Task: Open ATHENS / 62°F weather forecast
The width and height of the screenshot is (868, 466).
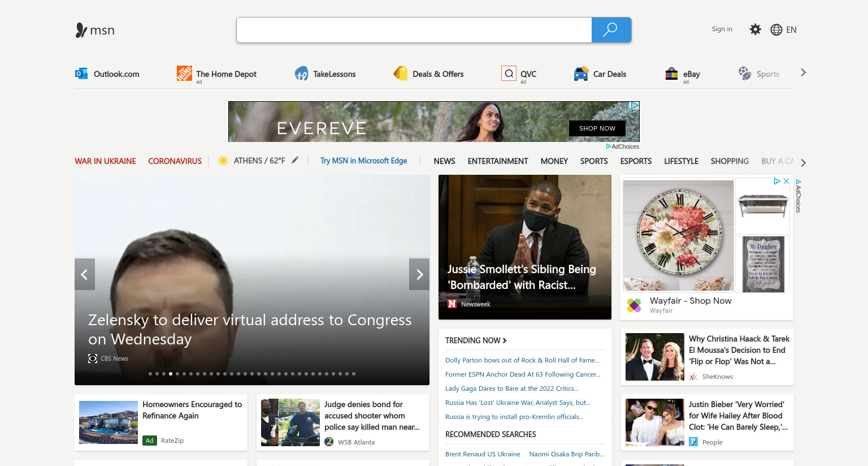Action: [259, 161]
